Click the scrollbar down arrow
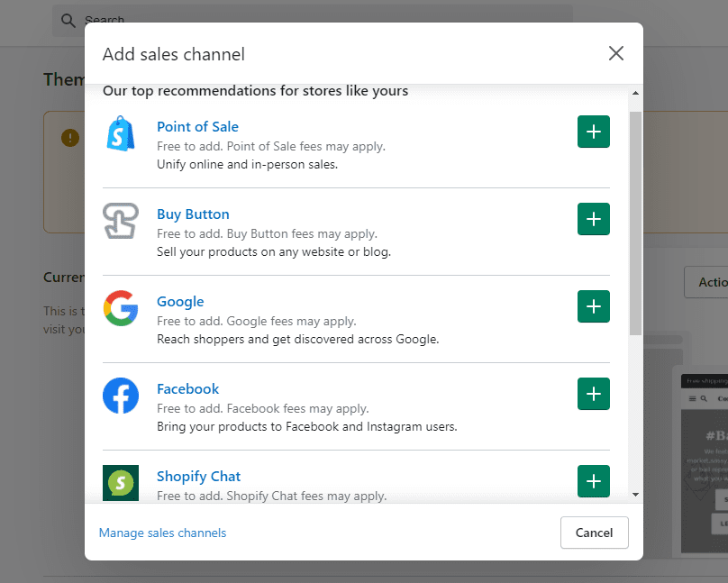 [x=635, y=495]
